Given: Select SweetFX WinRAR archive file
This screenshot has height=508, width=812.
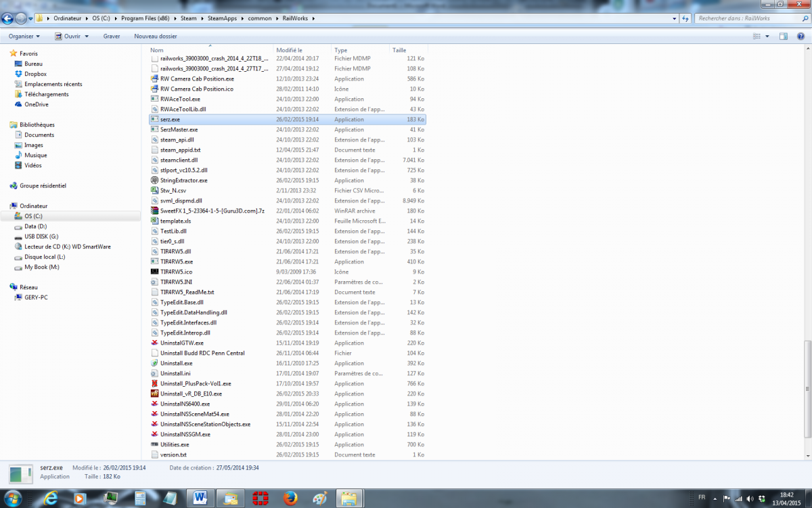Looking at the screenshot, I should coord(212,211).
